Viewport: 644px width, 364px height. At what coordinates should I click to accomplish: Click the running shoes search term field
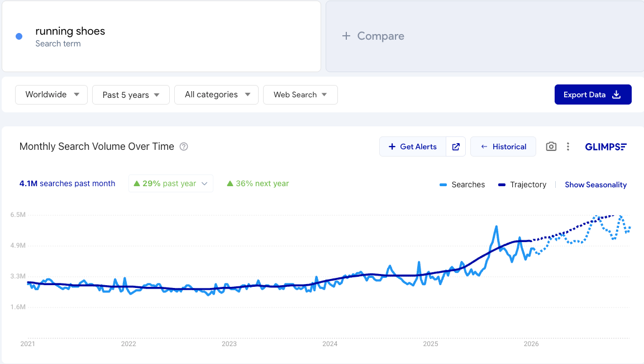(161, 36)
